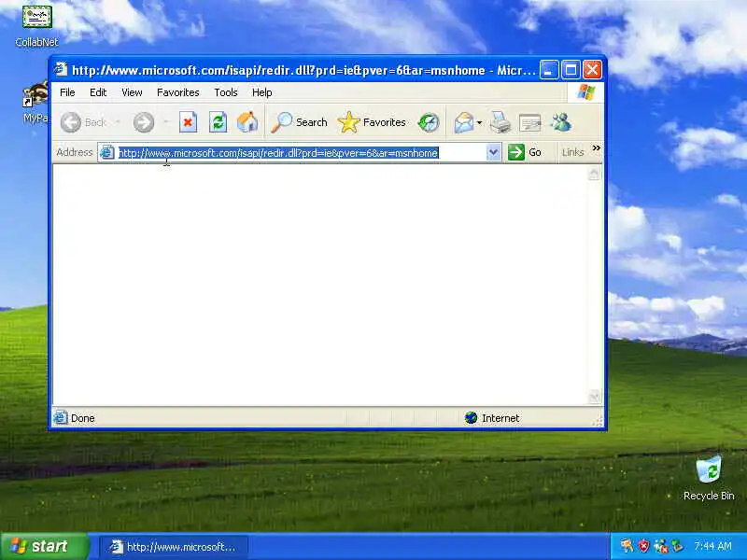Open the History clock icon
This screenshot has height=560, width=747.
point(429,122)
